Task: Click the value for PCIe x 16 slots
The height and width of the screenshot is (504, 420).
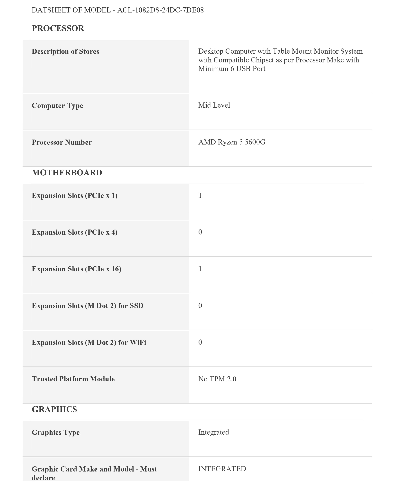Action: coord(200,269)
